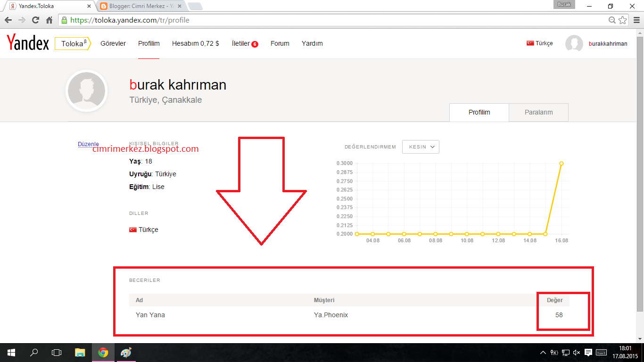Image resolution: width=644 pixels, height=362 pixels.
Task: Open Windows search from the taskbar
Action: coord(34,352)
